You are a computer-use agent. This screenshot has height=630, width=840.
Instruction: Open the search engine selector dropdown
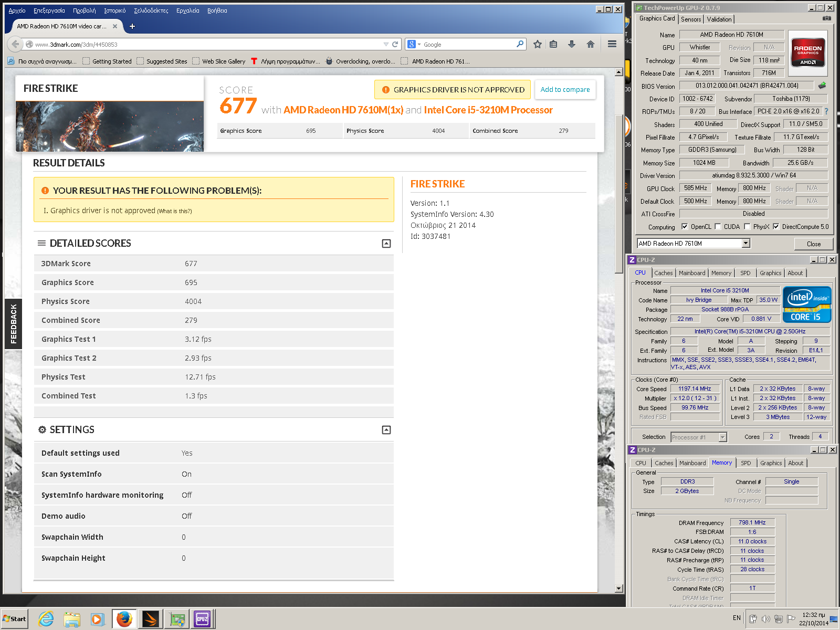click(x=419, y=45)
